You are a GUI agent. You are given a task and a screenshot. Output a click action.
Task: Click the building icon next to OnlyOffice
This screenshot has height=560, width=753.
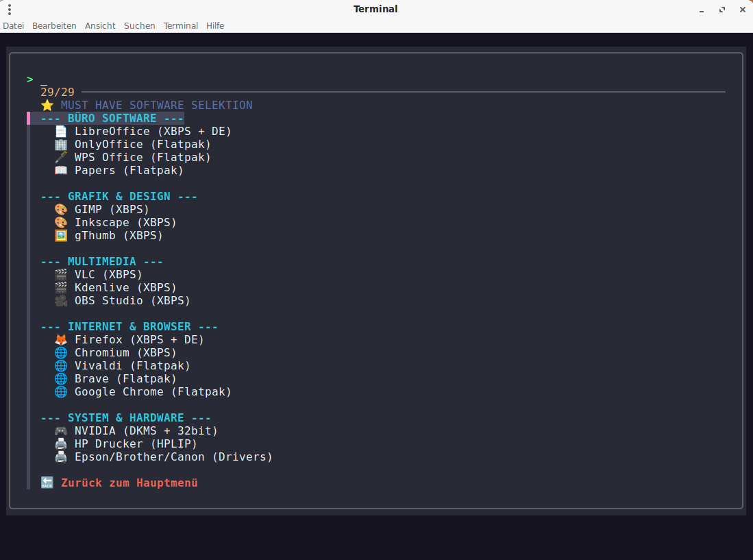tap(61, 144)
